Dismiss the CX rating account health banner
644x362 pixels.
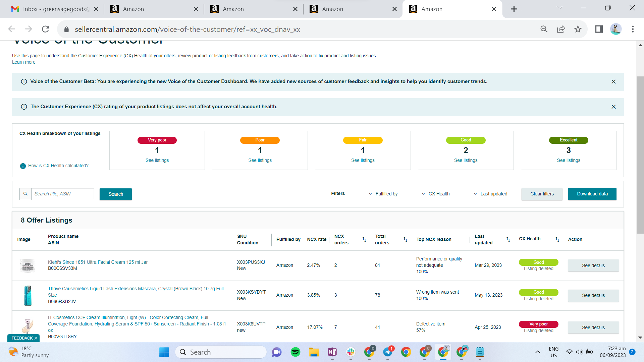click(613, 107)
